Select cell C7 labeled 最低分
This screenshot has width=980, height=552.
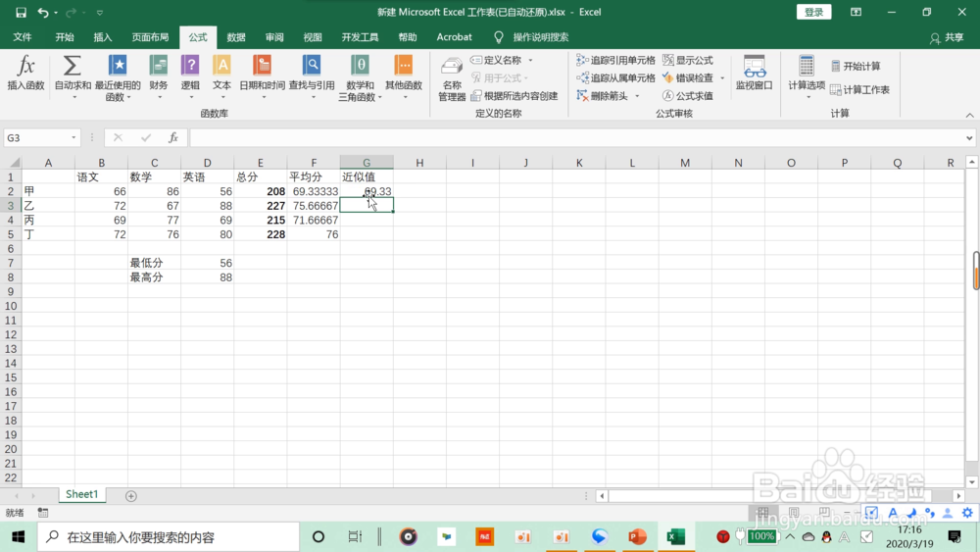pyautogui.click(x=154, y=263)
